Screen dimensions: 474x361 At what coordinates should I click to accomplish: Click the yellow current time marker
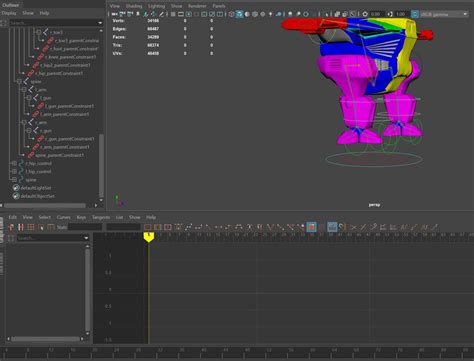click(149, 237)
